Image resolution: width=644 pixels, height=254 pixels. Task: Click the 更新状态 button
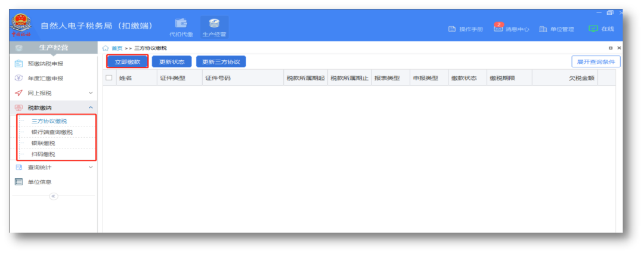tap(172, 62)
